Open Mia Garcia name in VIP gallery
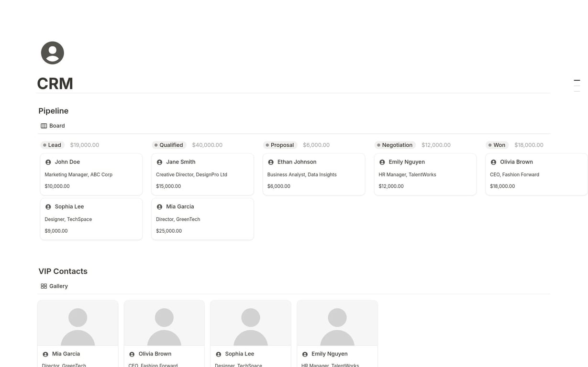 [66, 354]
